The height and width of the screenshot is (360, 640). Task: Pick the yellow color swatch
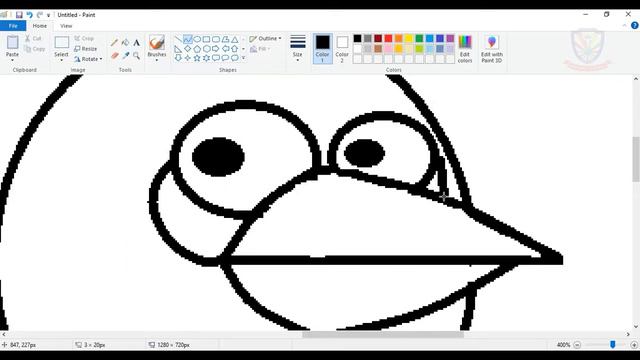409,38
